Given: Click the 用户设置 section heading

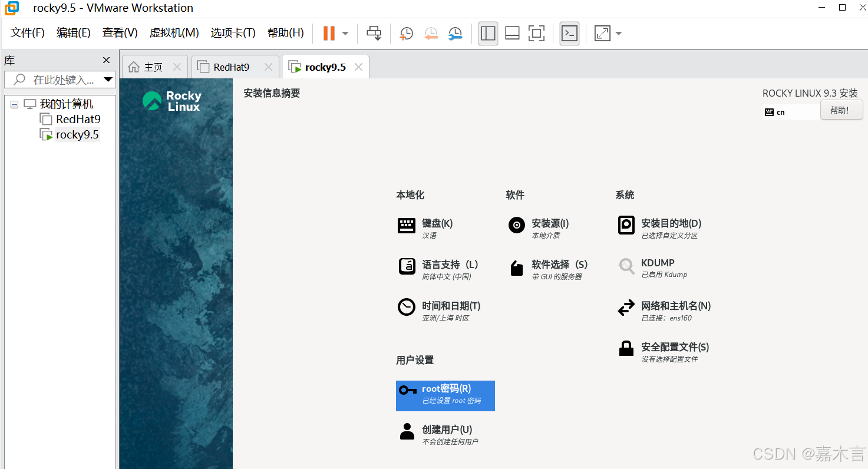Looking at the screenshot, I should pos(415,360).
